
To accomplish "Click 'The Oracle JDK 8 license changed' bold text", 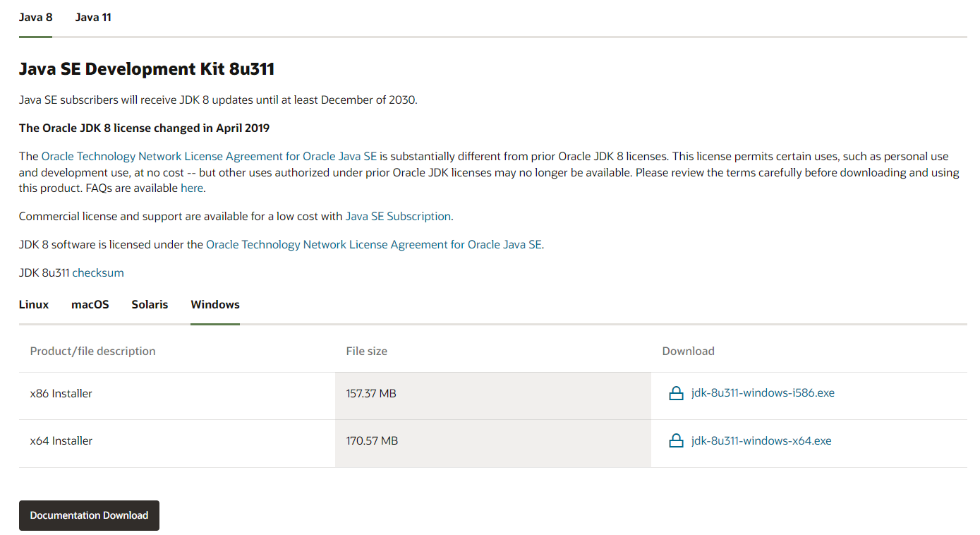I will pyautogui.click(x=144, y=128).
